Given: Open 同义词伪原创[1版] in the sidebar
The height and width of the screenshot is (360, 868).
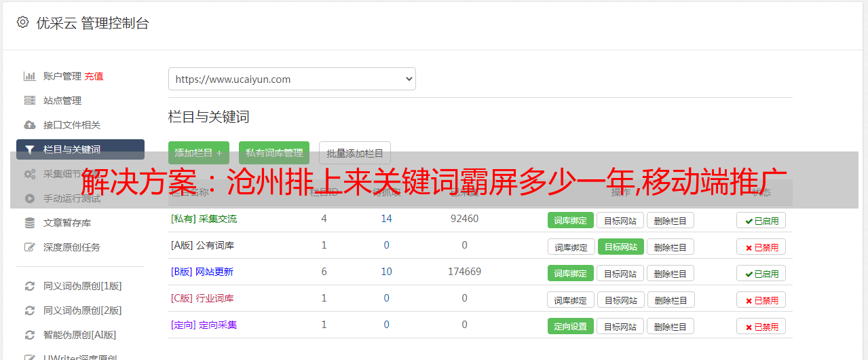Looking at the screenshot, I should point(83,286).
